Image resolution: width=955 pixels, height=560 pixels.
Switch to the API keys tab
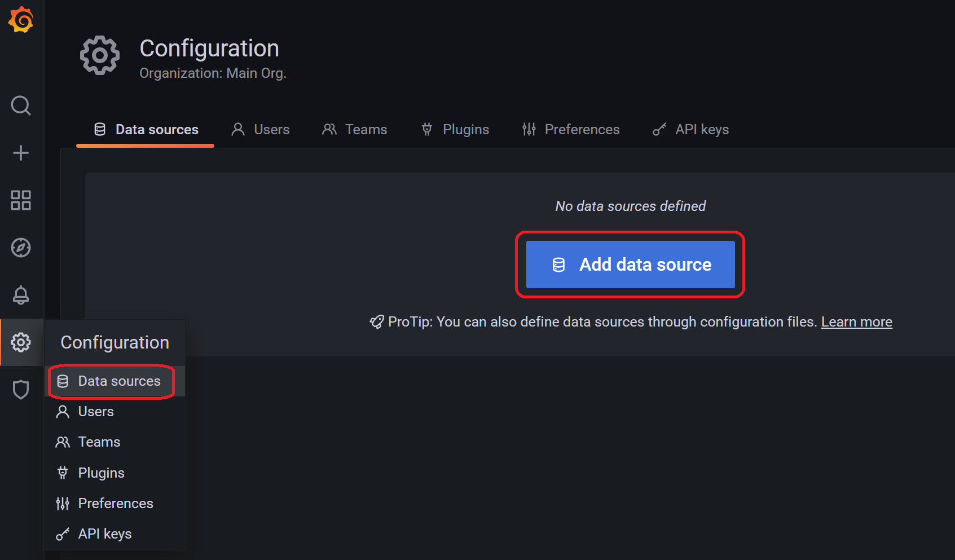pyautogui.click(x=690, y=129)
